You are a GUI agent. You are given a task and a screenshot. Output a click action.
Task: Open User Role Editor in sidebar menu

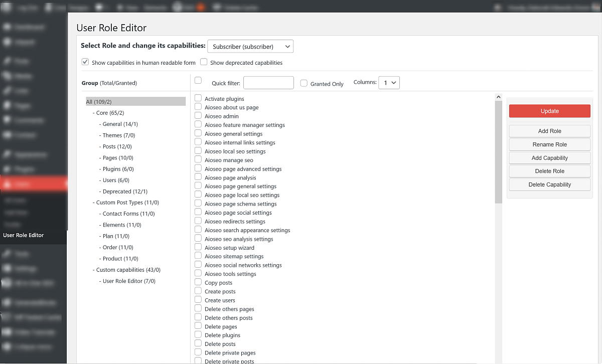[24, 235]
